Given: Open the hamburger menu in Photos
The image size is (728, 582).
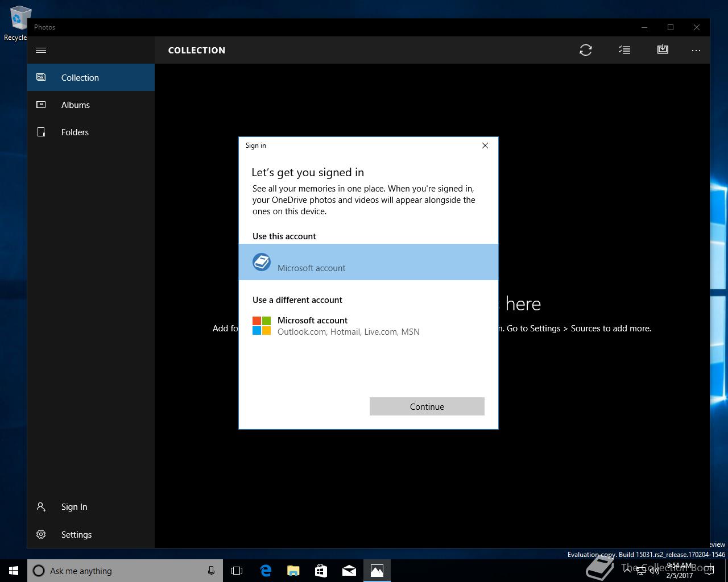Looking at the screenshot, I should tap(41, 50).
